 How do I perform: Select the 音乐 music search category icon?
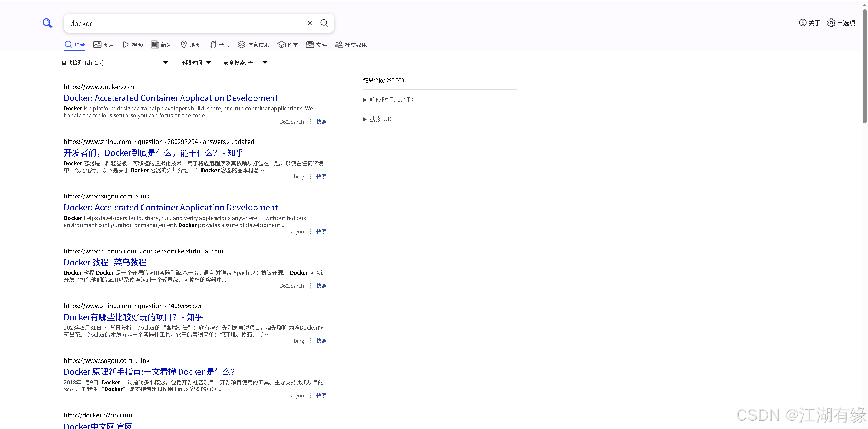tap(213, 44)
